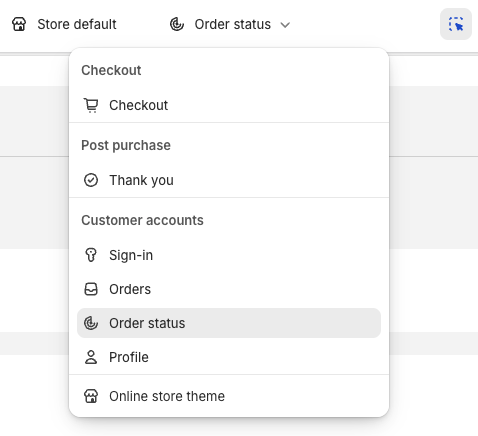This screenshot has height=436, width=478.
Task: Click the Order status icon in the top bar
Action: click(x=177, y=24)
